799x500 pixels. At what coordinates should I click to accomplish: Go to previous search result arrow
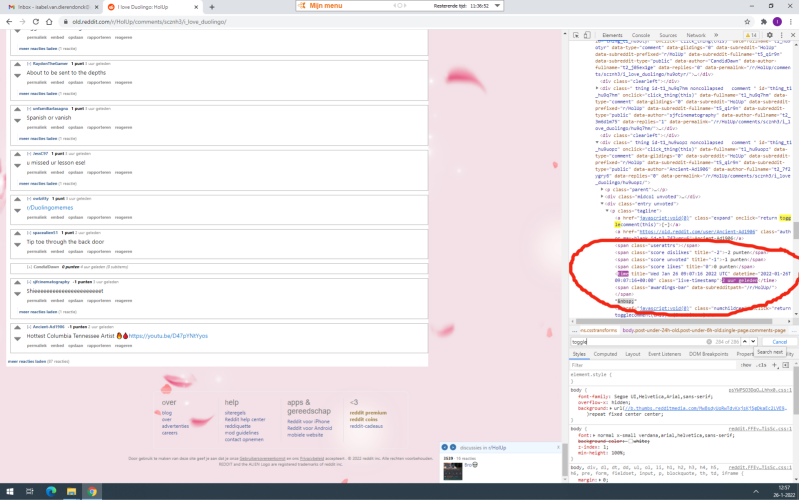click(x=744, y=341)
